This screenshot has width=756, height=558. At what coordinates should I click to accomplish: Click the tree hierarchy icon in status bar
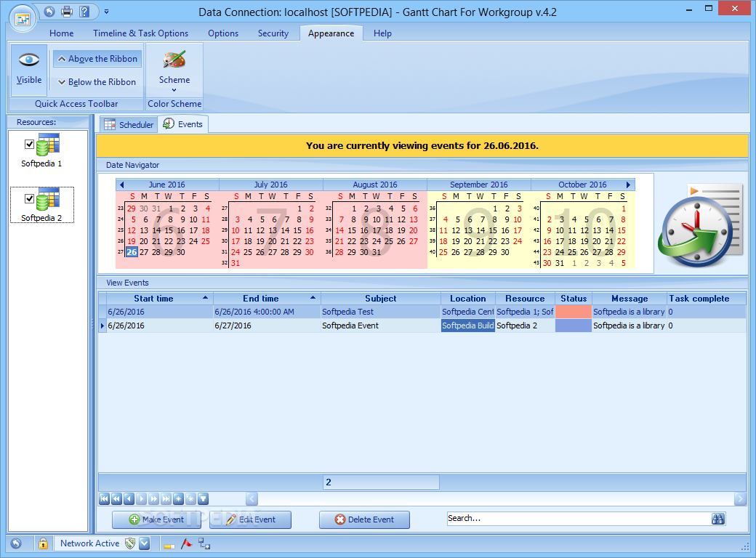tap(204, 543)
